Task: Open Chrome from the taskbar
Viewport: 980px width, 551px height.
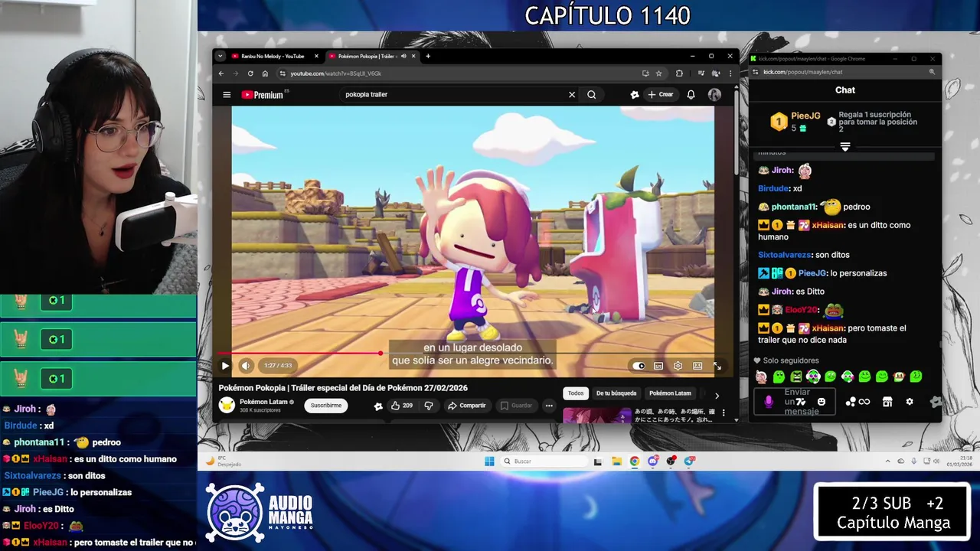Action: [x=635, y=461]
